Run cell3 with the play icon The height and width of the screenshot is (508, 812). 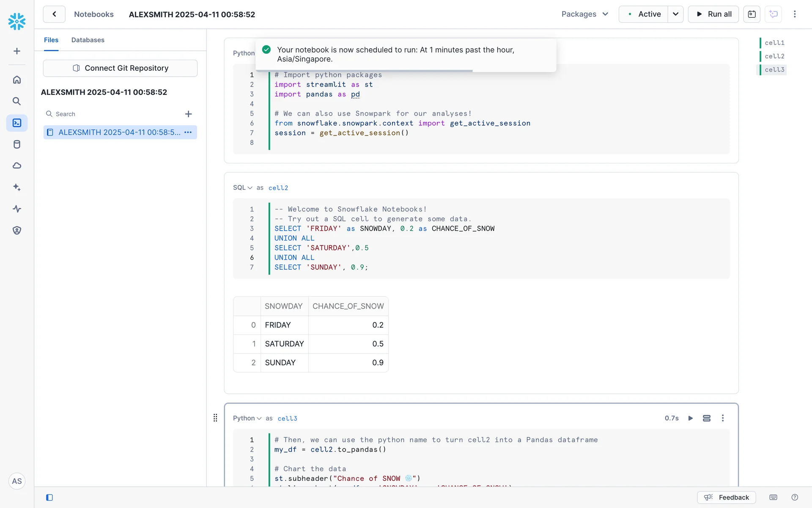coord(691,418)
